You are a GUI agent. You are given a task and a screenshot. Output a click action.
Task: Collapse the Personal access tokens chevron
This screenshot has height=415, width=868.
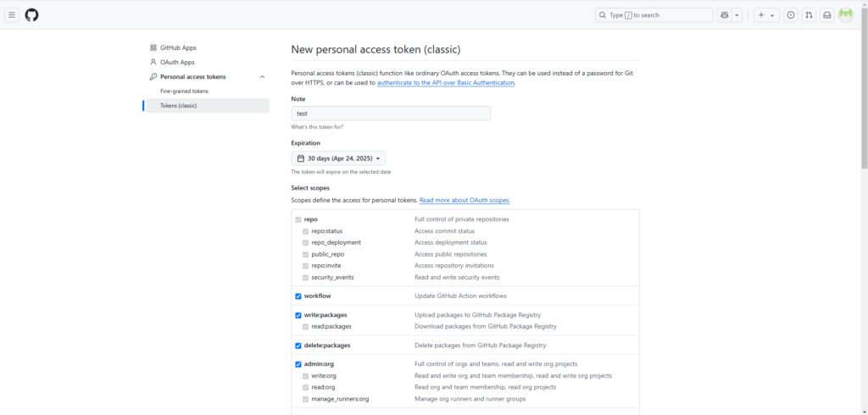click(263, 77)
